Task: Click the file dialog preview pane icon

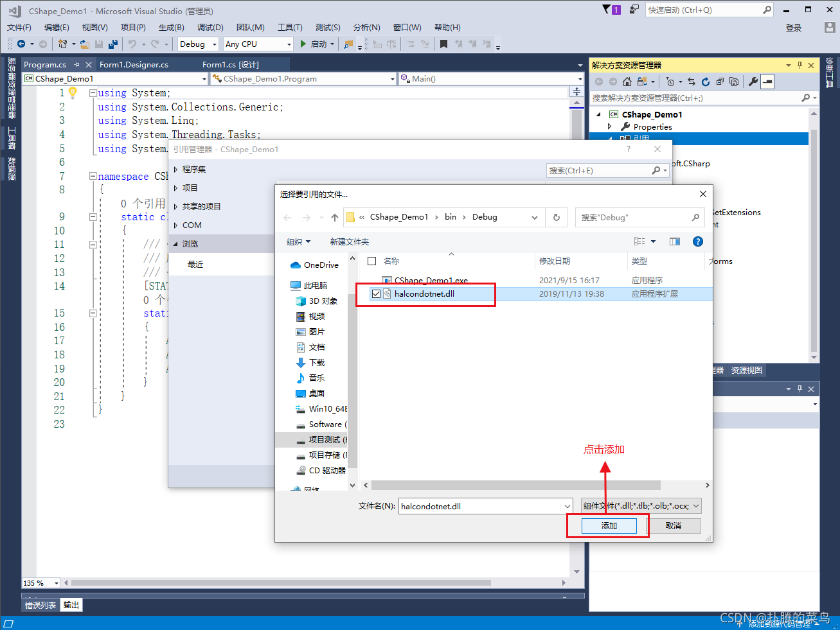Action: (x=675, y=241)
